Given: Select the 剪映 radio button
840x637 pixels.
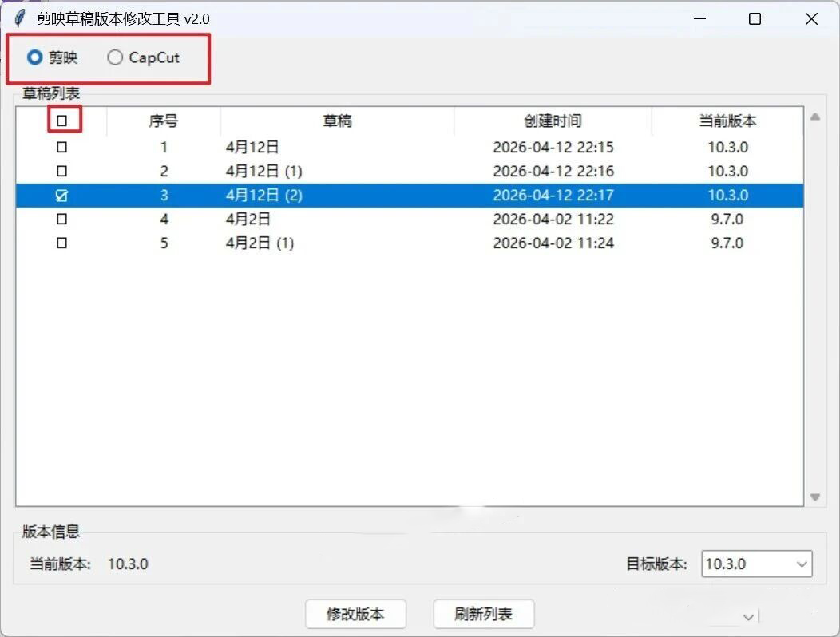Looking at the screenshot, I should click(35, 57).
